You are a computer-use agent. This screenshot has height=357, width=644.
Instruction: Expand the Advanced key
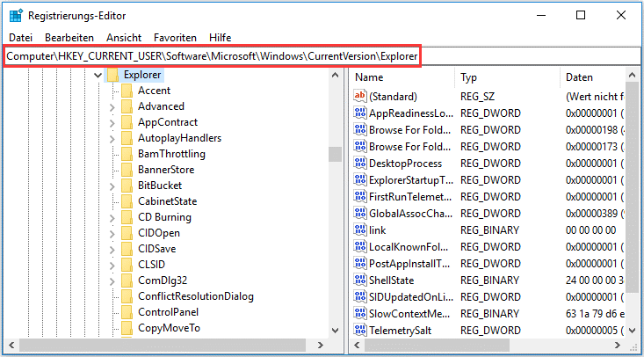[x=112, y=107]
